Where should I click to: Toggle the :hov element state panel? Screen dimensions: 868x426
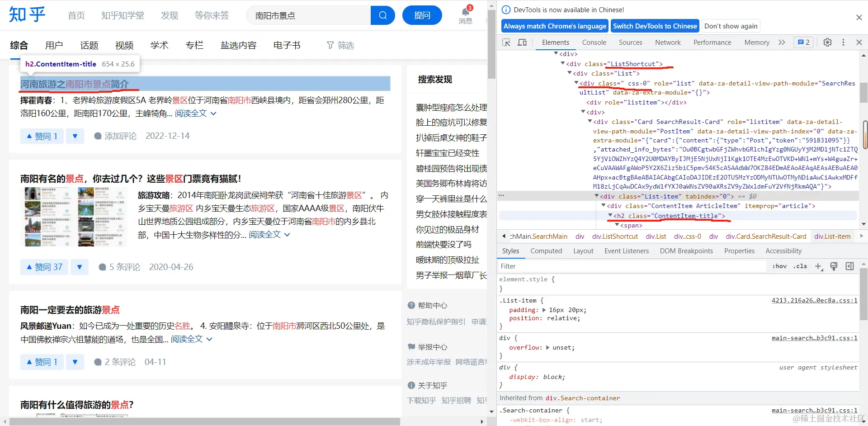(779, 266)
